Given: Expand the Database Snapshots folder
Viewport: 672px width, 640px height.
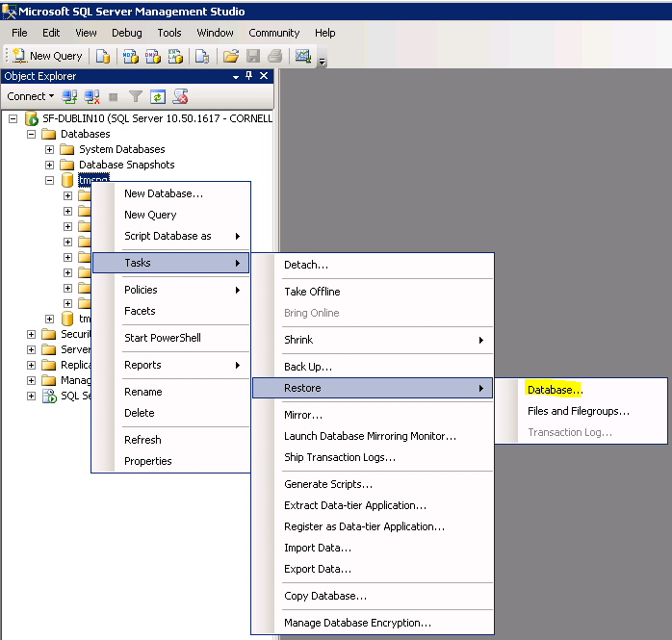Looking at the screenshot, I should pyautogui.click(x=50, y=165).
